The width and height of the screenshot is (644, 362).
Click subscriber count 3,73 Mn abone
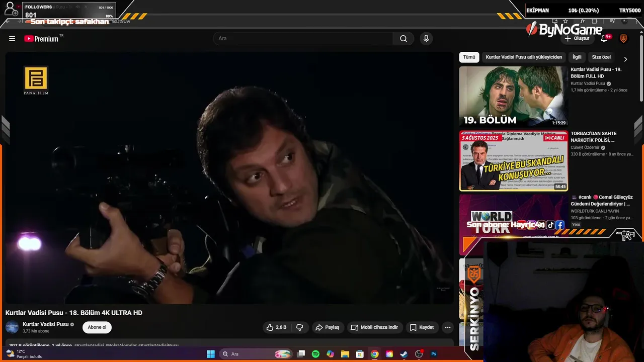pos(36,331)
